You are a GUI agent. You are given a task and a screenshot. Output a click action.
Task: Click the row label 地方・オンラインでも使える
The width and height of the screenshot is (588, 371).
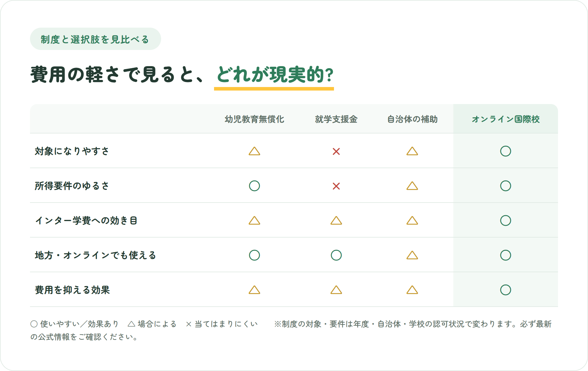[x=95, y=255]
